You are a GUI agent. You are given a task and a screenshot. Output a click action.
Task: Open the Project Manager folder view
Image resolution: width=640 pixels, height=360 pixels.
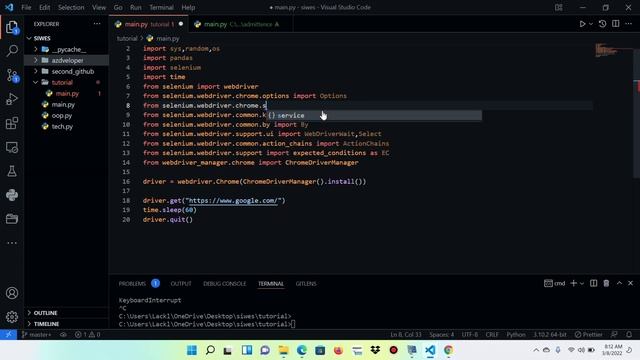click(12, 219)
